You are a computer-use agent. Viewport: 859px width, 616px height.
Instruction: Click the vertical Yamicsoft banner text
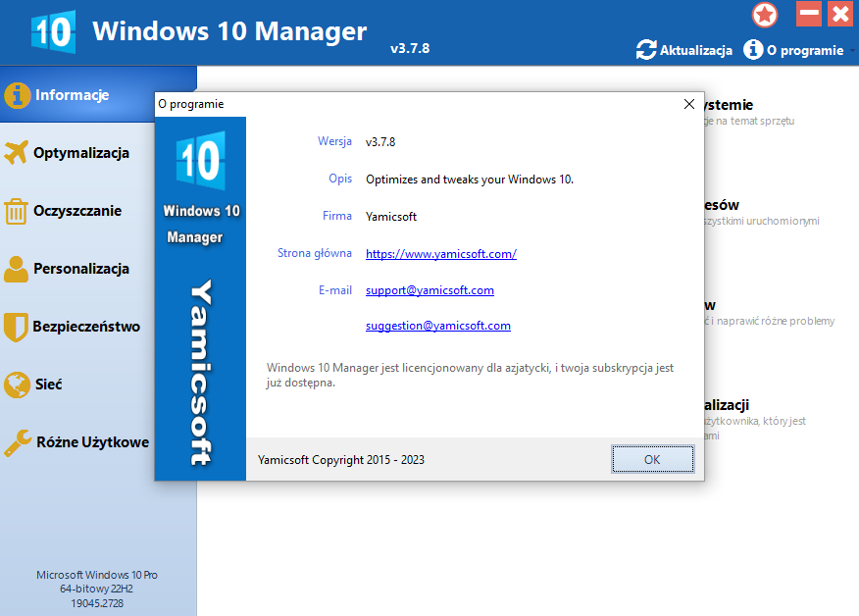(200, 373)
